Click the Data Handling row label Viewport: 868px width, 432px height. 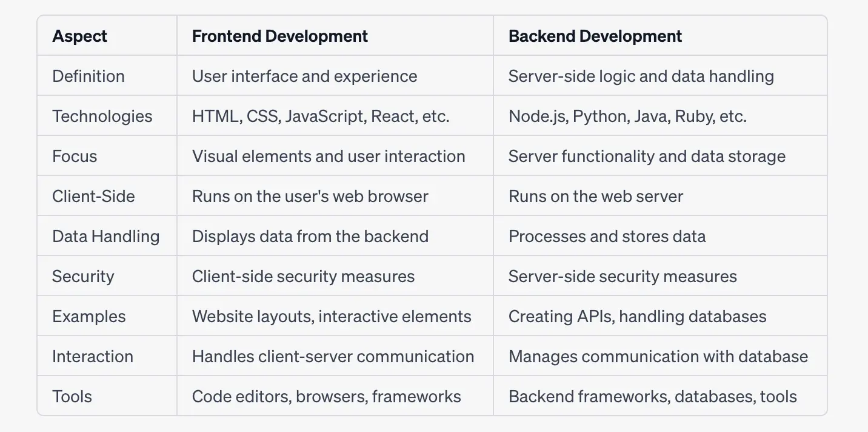(x=105, y=237)
